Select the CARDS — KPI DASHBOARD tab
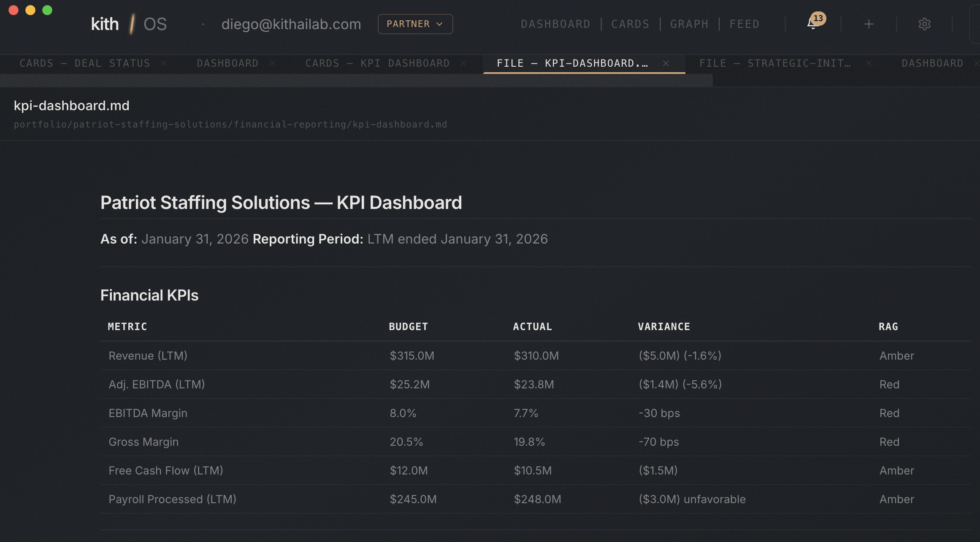Image resolution: width=980 pixels, height=542 pixels. click(378, 63)
